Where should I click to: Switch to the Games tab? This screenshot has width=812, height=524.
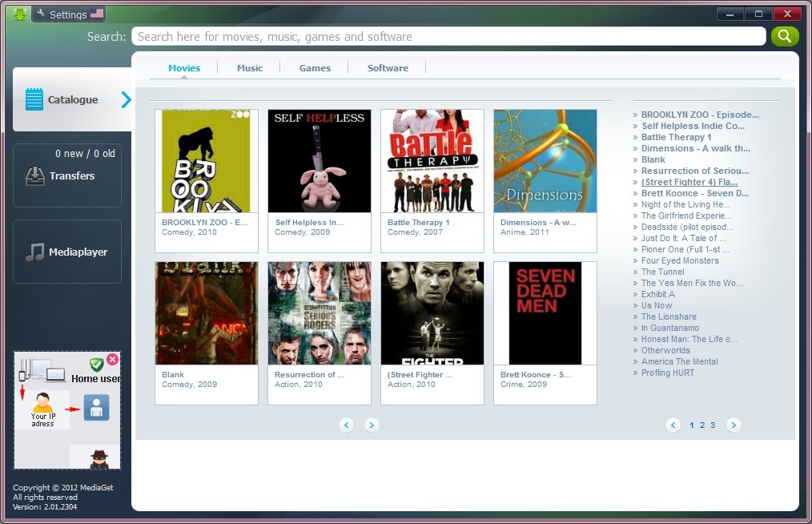(x=315, y=68)
